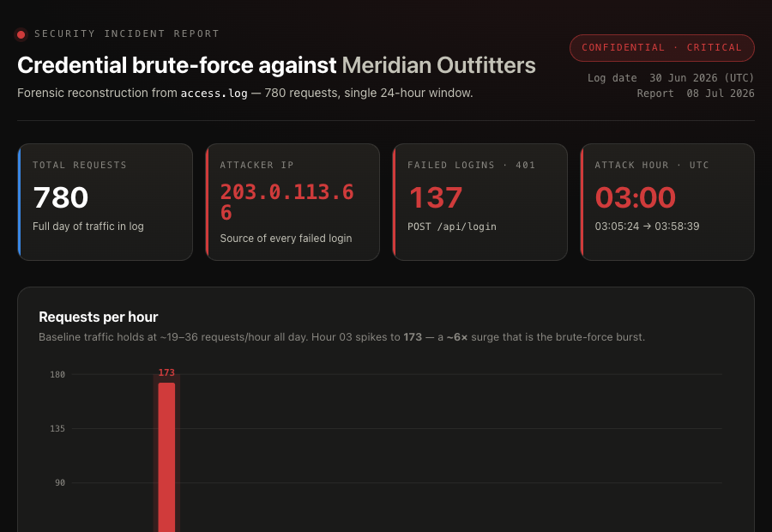Click the Attack Hour 03:00 value
Image resolution: width=772 pixels, height=532 pixels.
point(635,197)
